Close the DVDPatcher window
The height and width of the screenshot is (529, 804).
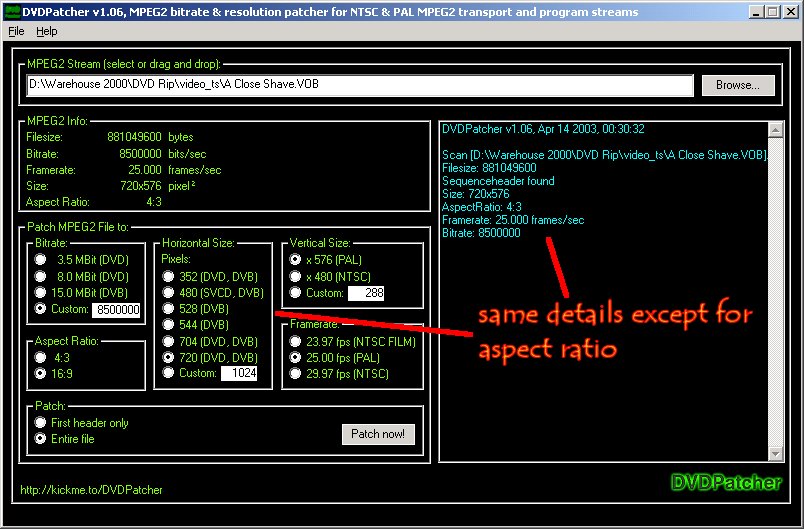(x=790, y=12)
